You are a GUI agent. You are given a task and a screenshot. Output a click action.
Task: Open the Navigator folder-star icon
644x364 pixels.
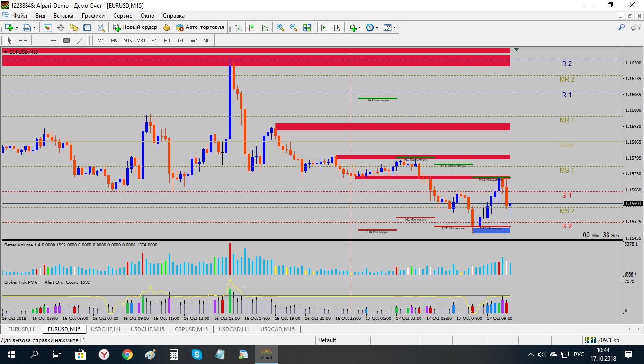[74, 27]
